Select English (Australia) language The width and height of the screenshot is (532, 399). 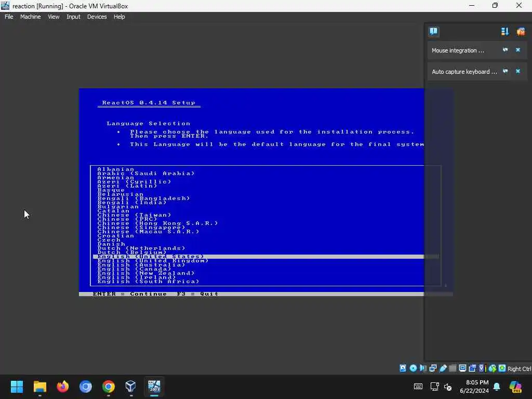[141, 264]
